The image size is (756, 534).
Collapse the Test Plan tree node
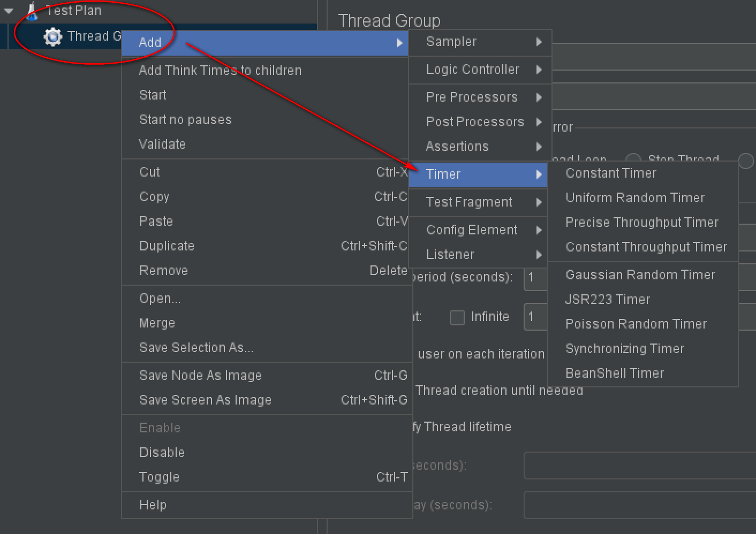(x=9, y=11)
